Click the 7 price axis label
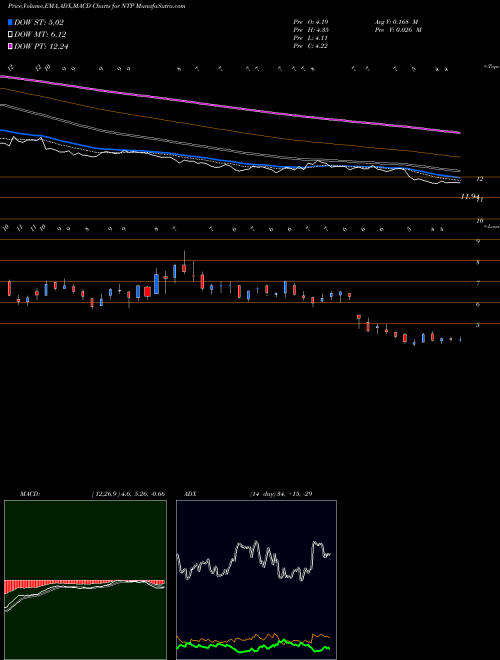Image resolution: width=500 pixels, height=660 pixels. coord(478,283)
